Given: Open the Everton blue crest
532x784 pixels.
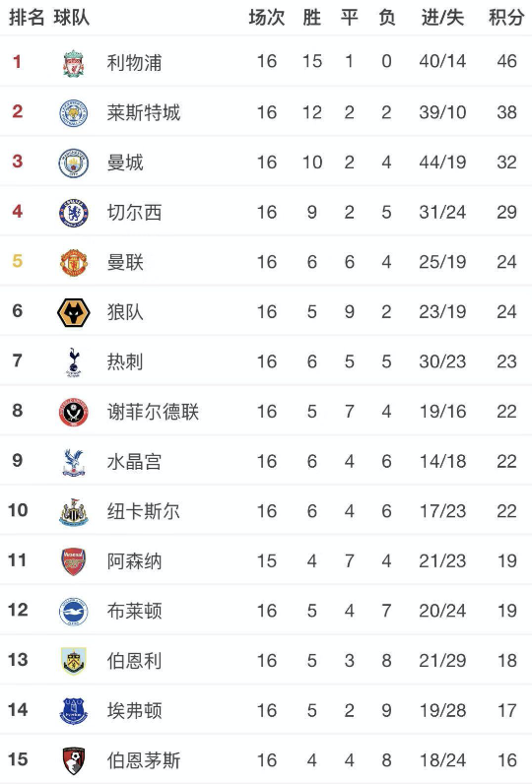Looking at the screenshot, I should (74, 710).
